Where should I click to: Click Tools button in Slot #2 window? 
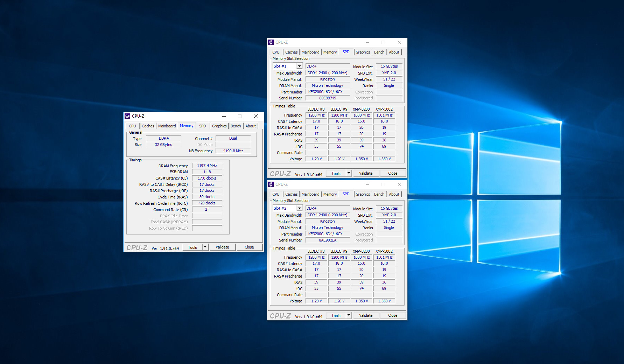336,315
